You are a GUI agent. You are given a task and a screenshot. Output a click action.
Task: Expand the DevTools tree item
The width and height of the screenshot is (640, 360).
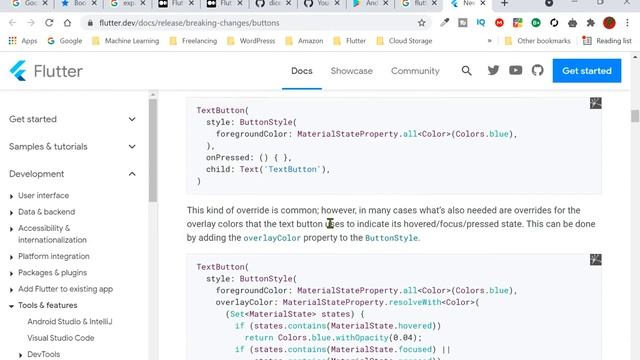pyautogui.click(x=20, y=355)
